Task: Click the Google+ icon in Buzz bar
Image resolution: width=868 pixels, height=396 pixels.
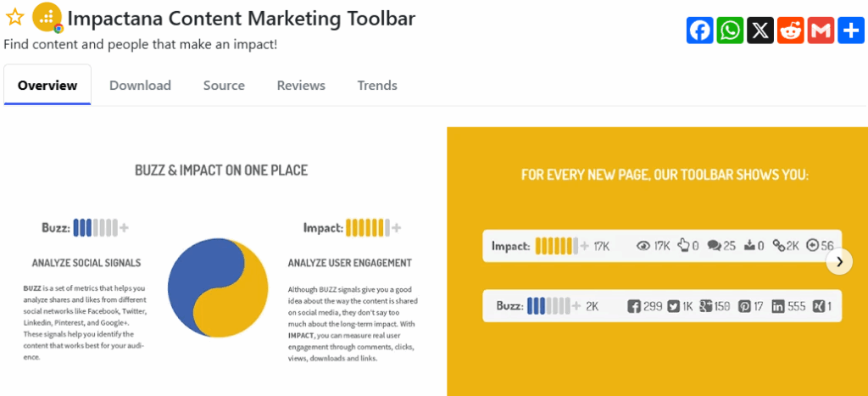Action: point(706,306)
